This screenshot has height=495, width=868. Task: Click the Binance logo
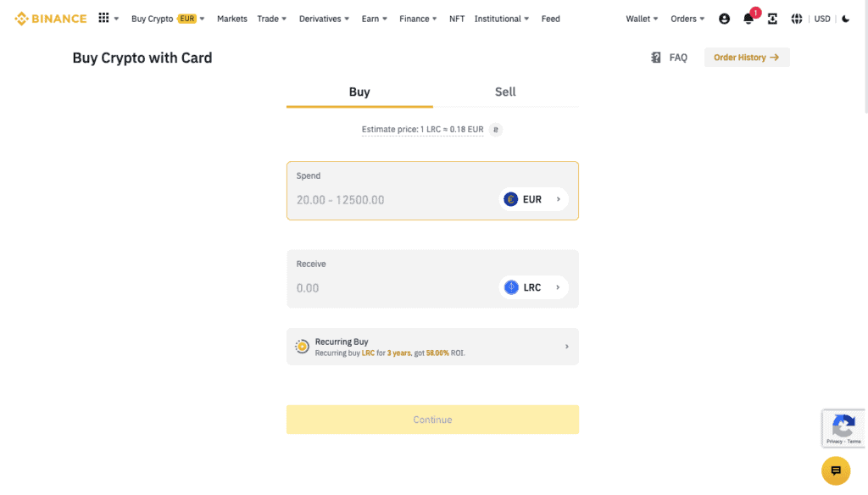pyautogui.click(x=51, y=19)
